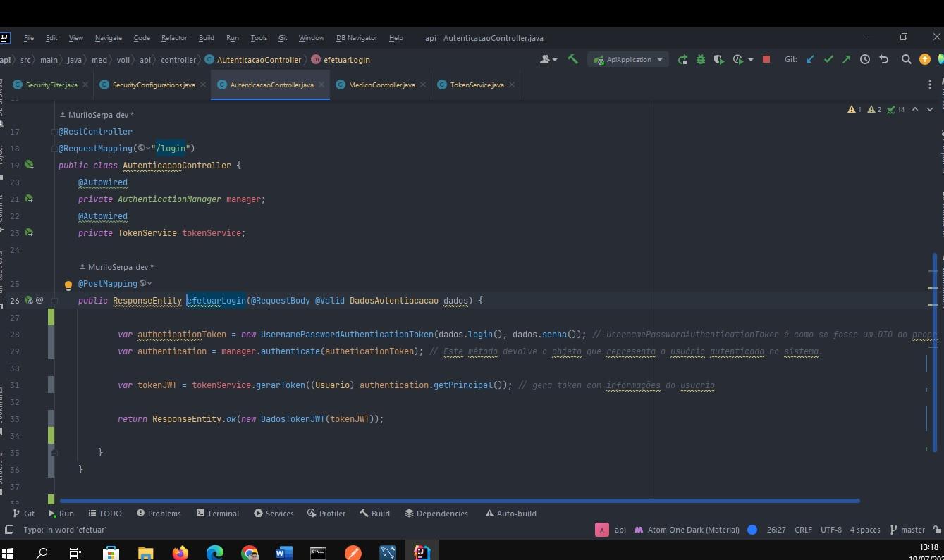Open the Auto-build tool window

[x=510, y=514]
